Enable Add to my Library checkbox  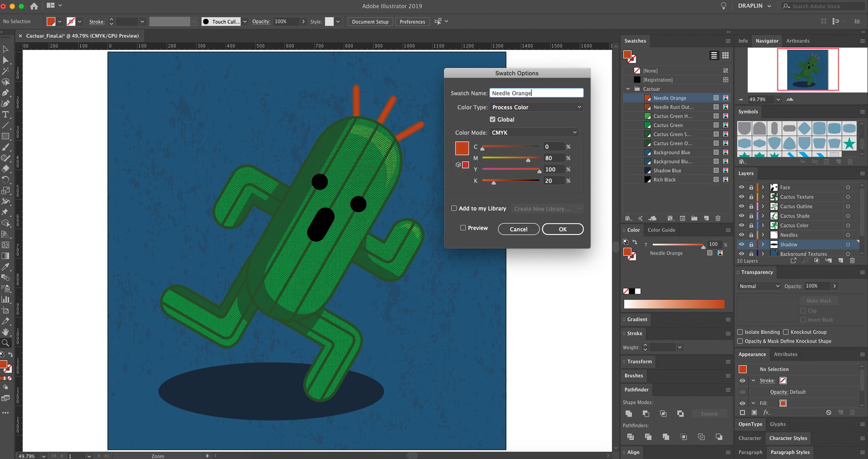coord(454,208)
